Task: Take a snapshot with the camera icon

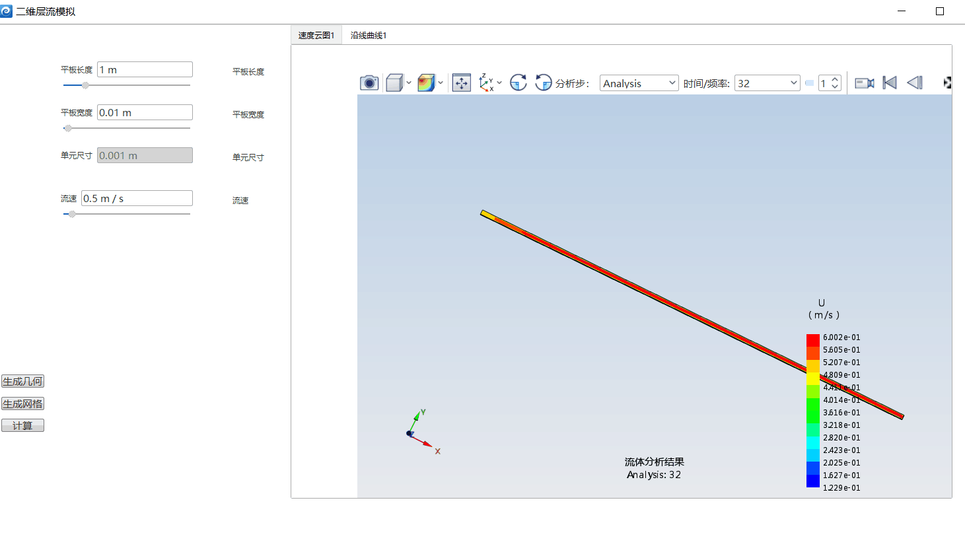Action: (x=369, y=83)
